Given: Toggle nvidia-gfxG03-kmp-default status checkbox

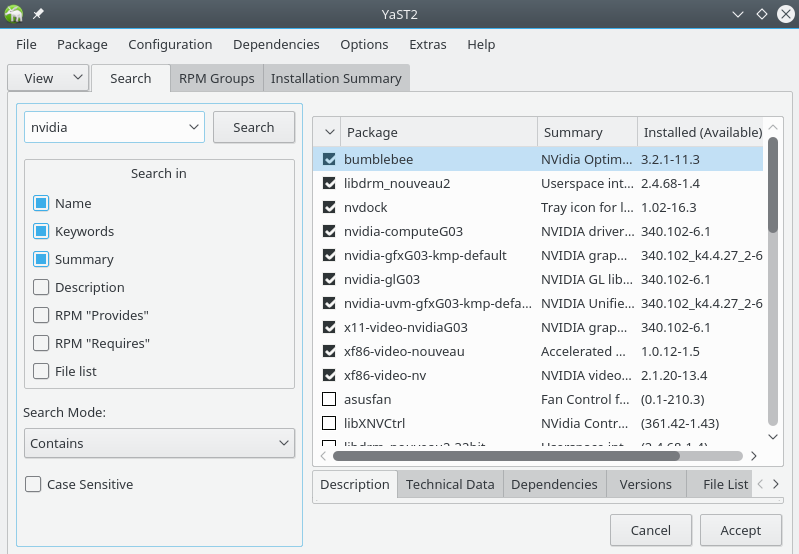Looking at the screenshot, I should (x=329, y=255).
